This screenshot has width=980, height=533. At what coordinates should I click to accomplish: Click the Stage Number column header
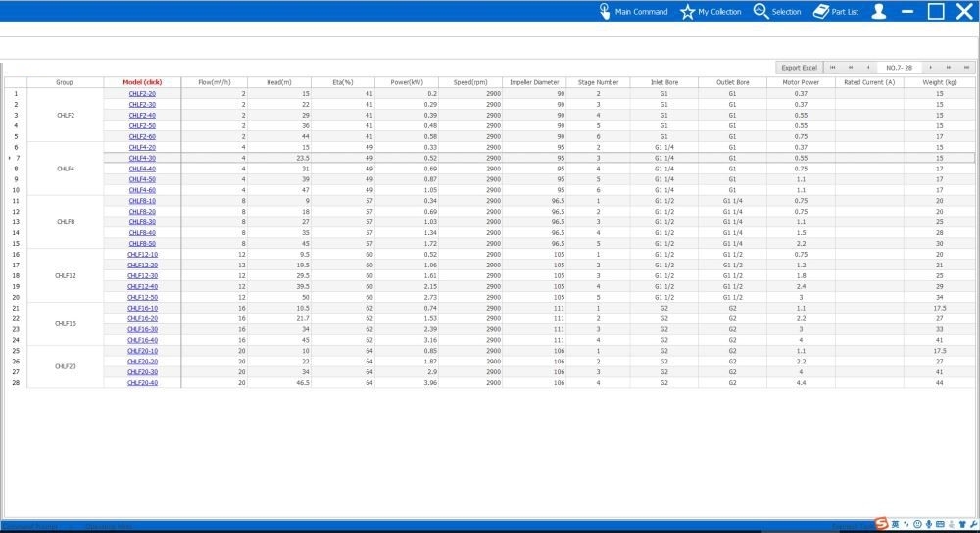[x=598, y=82]
